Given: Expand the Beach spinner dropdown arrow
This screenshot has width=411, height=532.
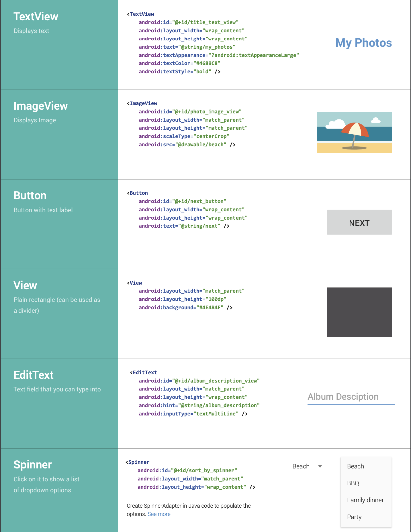Looking at the screenshot, I should [x=320, y=466].
